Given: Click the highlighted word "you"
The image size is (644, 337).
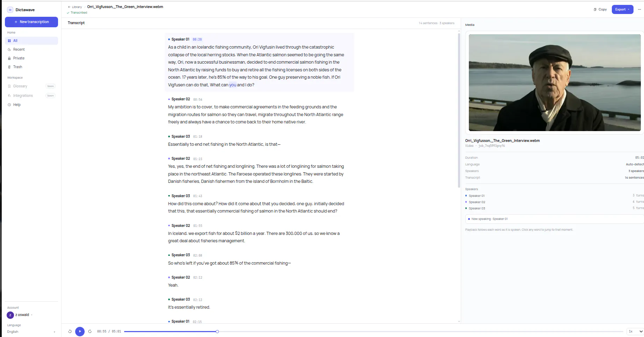Looking at the screenshot, I should click(x=232, y=85).
